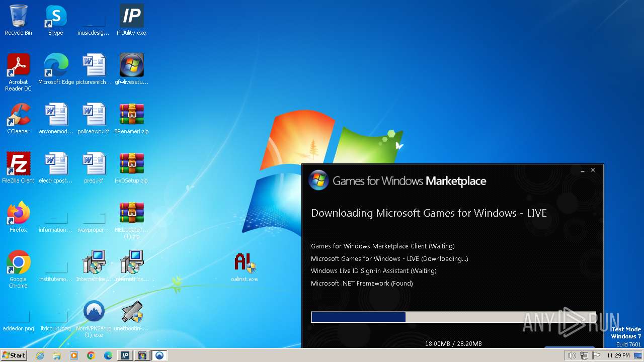Viewport: 644px width, 362px height.
Task: Click 'Microsoft Games for Windows - LIVE (Downloading...)' line
Action: pos(389,258)
